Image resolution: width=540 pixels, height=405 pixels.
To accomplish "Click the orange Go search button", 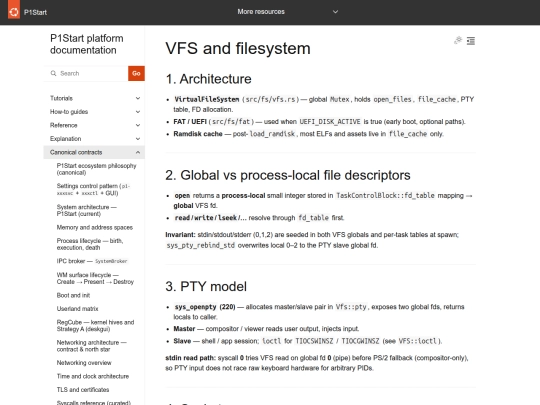I will coord(136,73).
